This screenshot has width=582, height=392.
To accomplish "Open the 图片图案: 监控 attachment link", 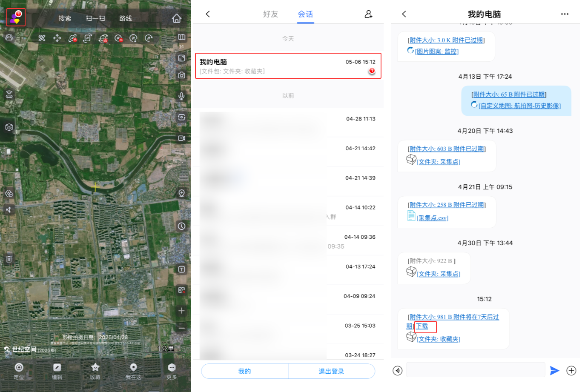I will pyautogui.click(x=436, y=52).
